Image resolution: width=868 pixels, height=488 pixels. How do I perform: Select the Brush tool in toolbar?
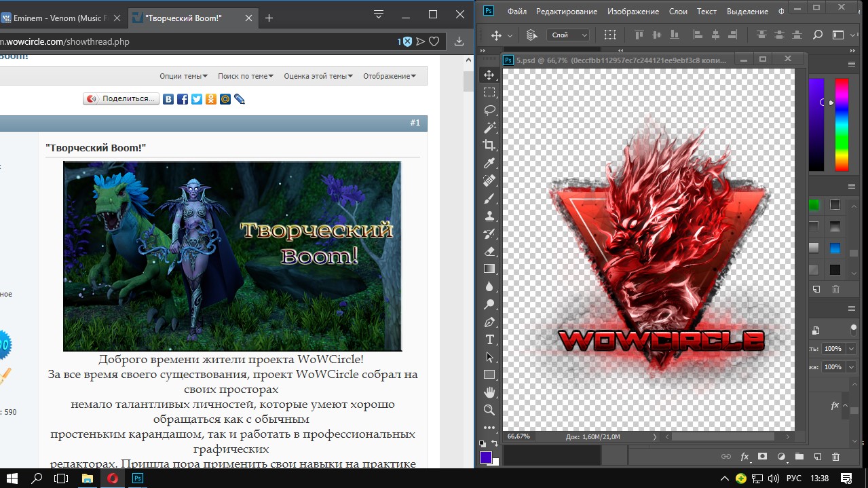[489, 198]
